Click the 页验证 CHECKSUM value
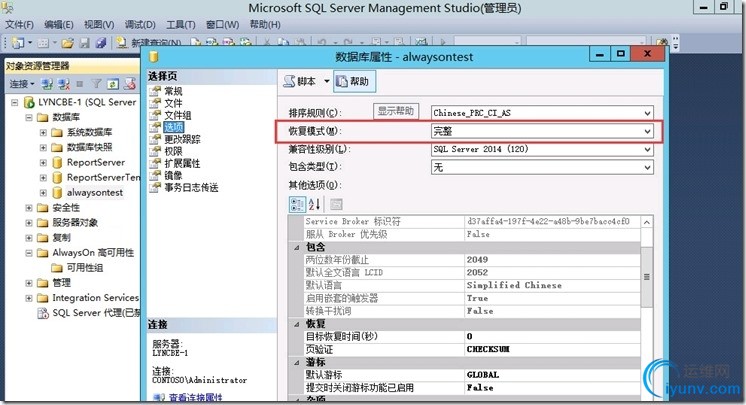746x405 pixels. coord(553,349)
